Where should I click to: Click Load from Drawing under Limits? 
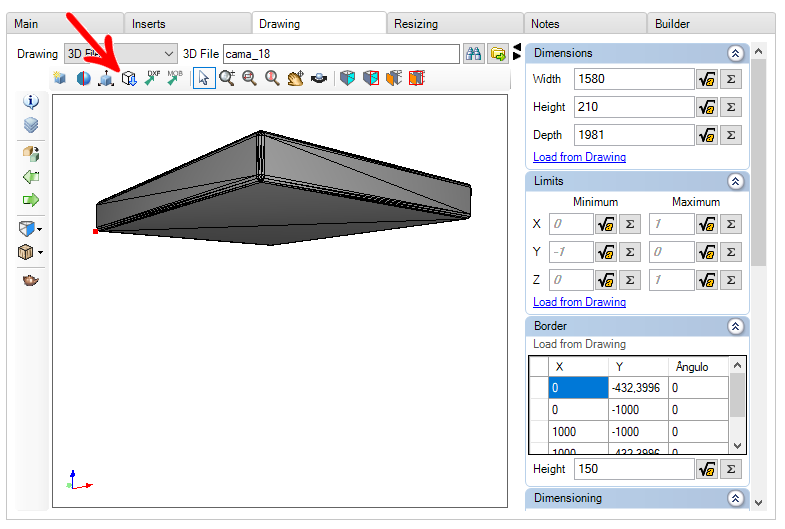579,302
